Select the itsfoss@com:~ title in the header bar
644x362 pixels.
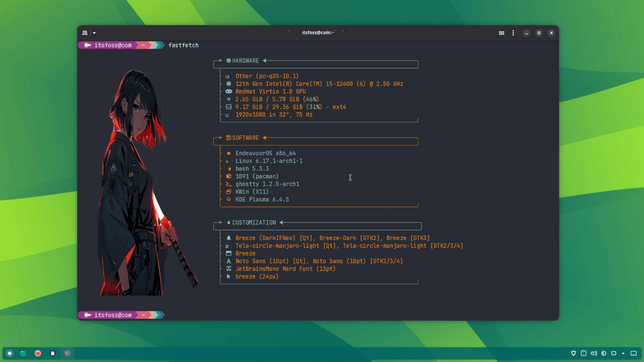[318, 32]
